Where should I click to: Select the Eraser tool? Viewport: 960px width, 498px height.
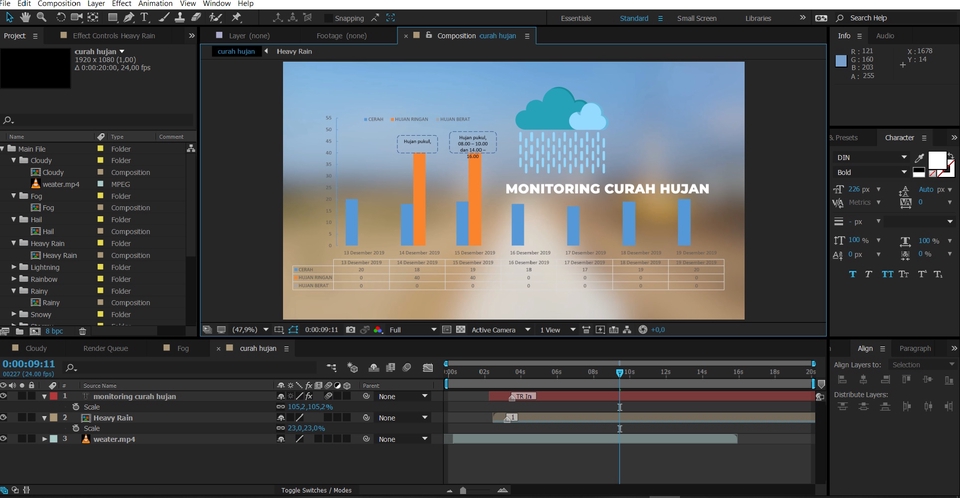tap(196, 17)
